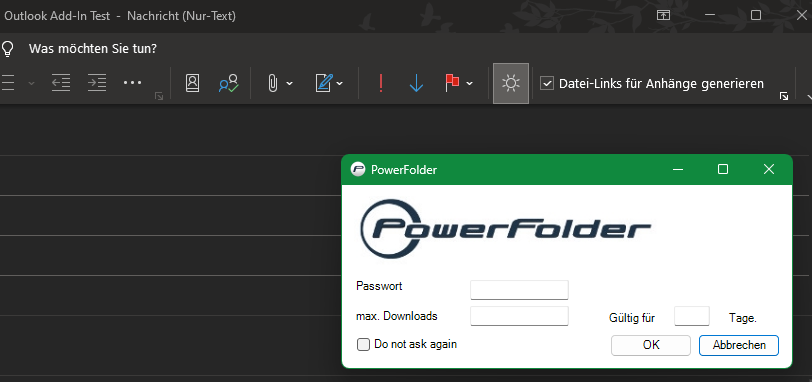Expand the signature dropdown arrow
Screen dimensions: 812x382
click(340, 83)
